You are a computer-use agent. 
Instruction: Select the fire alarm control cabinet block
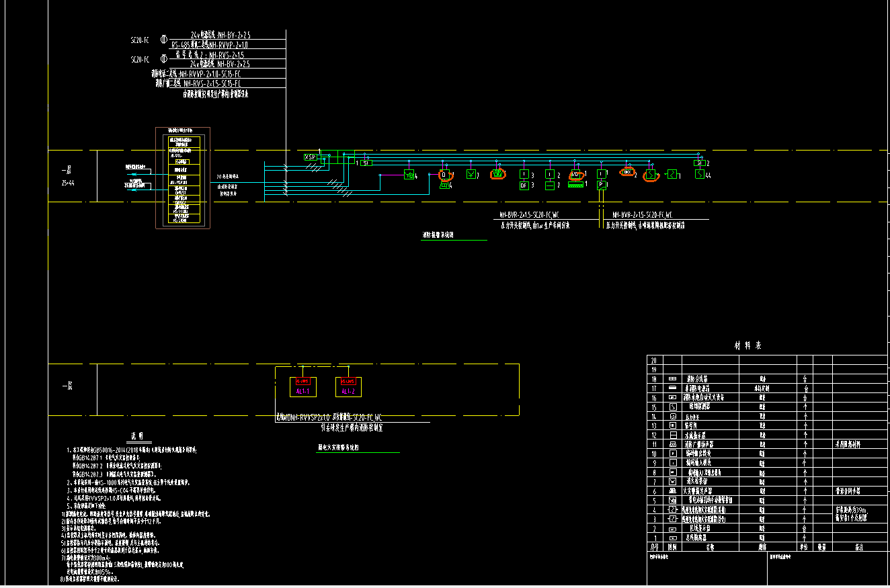(183, 178)
